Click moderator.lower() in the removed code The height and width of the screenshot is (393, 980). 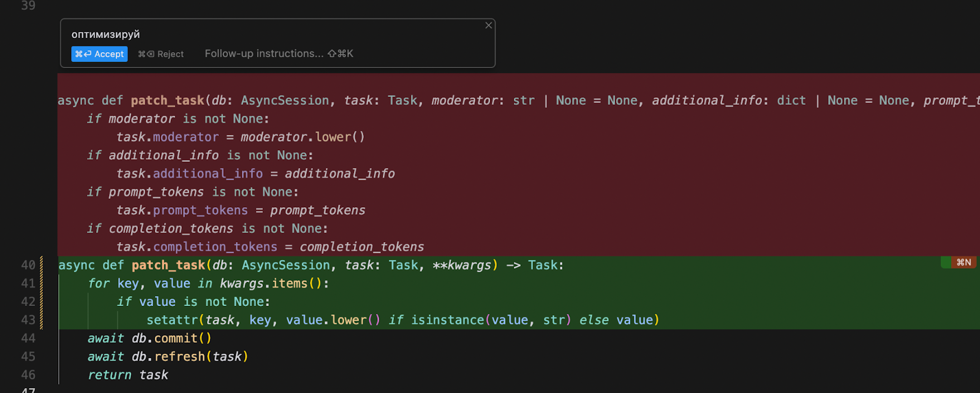(303, 137)
